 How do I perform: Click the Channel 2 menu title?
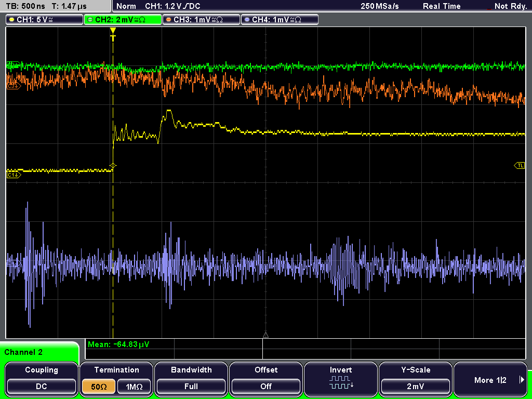23,352
